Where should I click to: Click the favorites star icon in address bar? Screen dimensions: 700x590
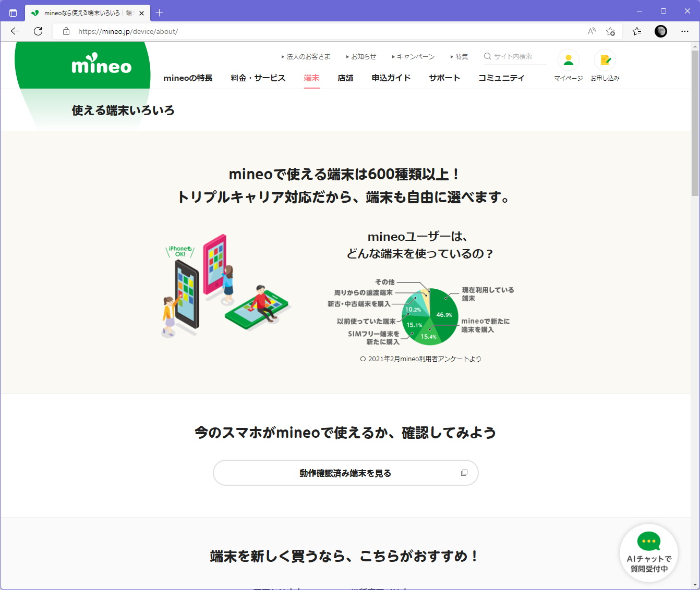[610, 31]
